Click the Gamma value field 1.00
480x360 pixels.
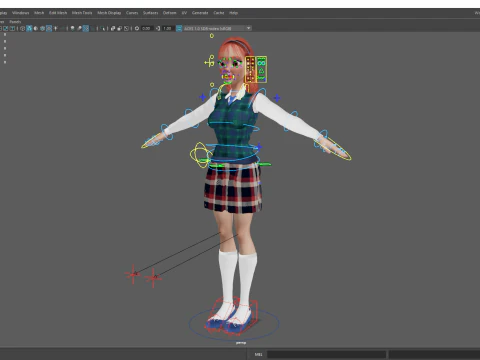coord(167,28)
